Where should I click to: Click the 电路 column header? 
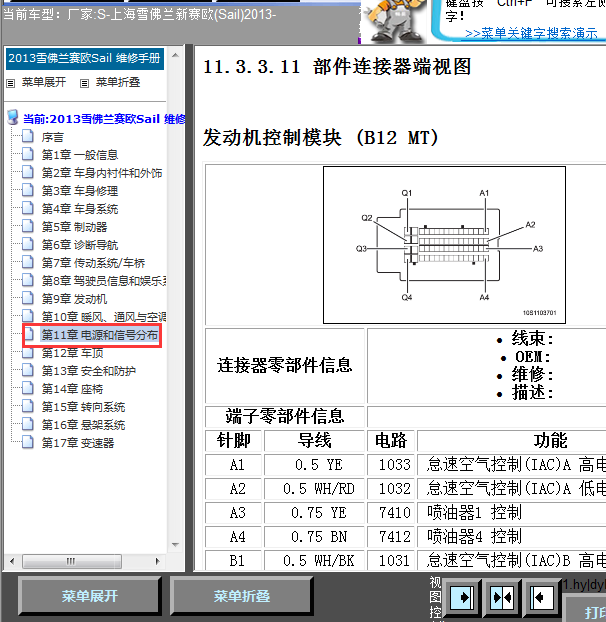[x=391, y=440]
